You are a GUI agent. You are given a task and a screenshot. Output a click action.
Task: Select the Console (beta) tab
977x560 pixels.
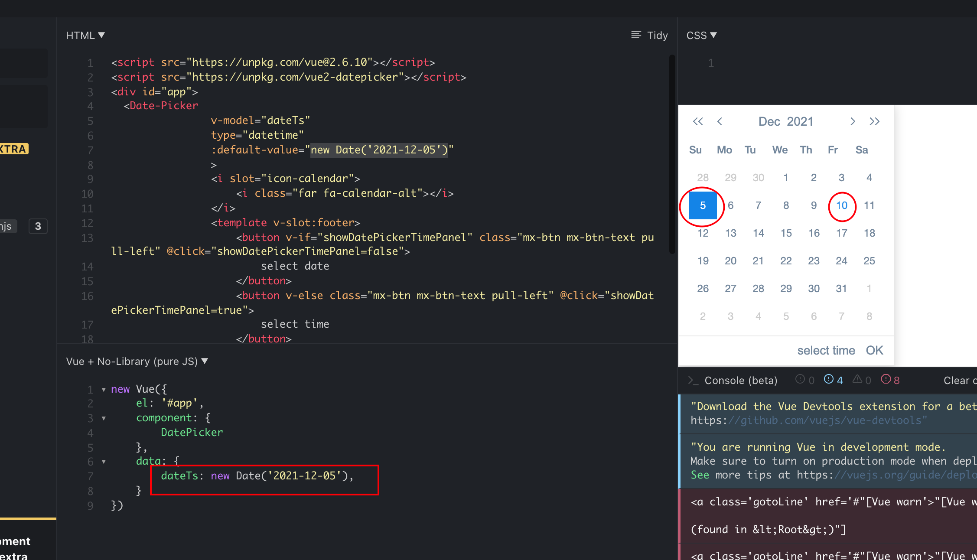click(740, 380)
